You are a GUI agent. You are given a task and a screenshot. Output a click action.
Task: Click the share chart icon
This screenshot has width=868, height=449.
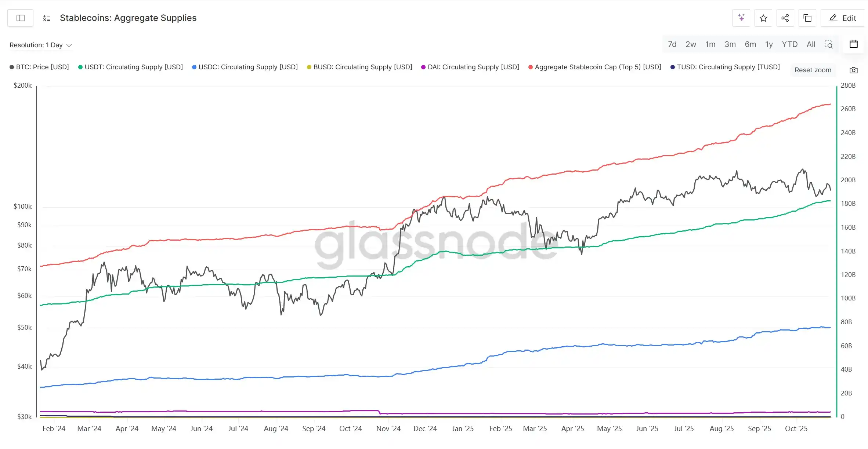(785, 18)
